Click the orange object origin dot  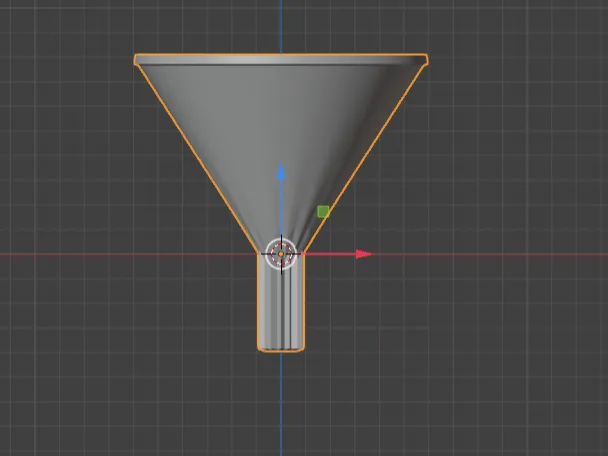point(281,254)
